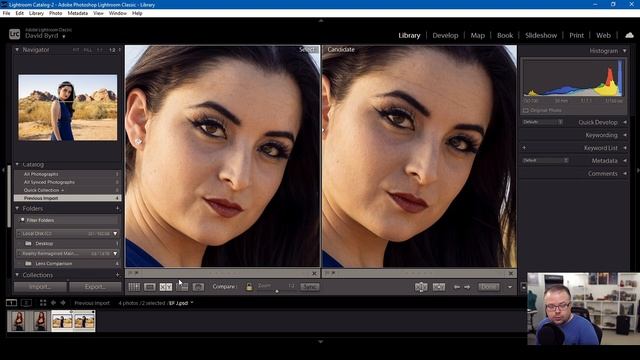
Task: Toggle the zoom link lock icon
Action: pyautogui.click(x=249, y=287)
